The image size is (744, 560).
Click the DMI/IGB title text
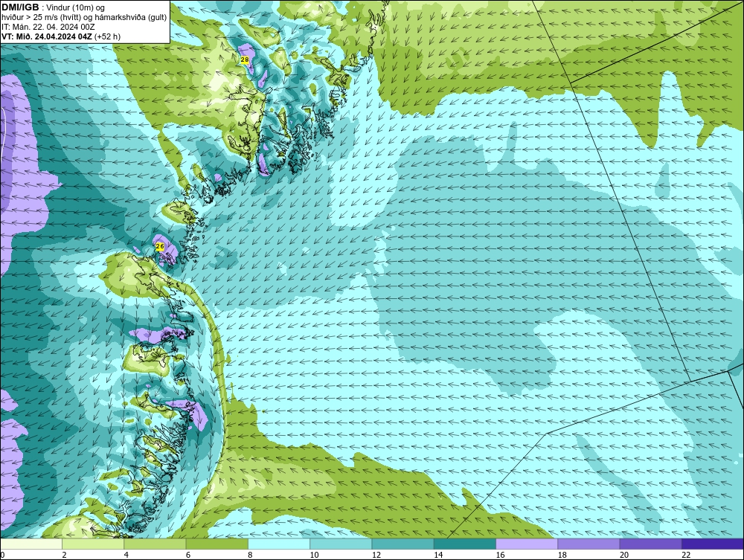click(x=20, y=7)
